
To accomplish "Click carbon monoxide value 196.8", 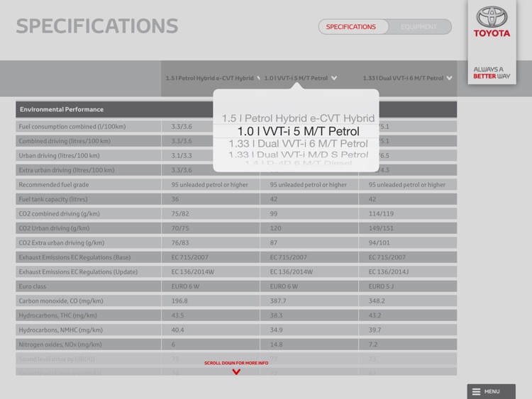I will pyautogui.click(x=179, y=301).
